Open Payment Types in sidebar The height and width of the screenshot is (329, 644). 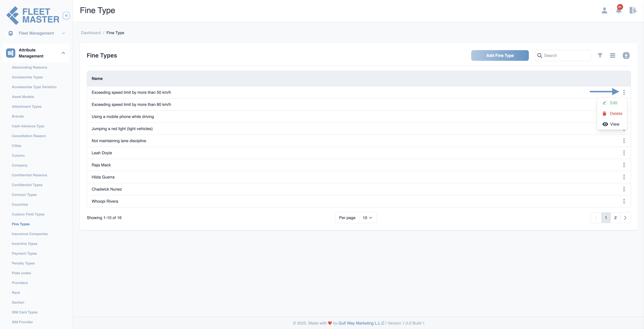click(24, 254)
